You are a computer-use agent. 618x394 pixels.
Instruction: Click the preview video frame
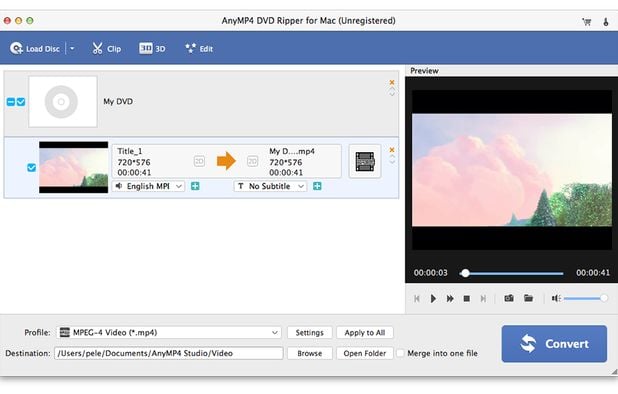(x=512, y=170)
